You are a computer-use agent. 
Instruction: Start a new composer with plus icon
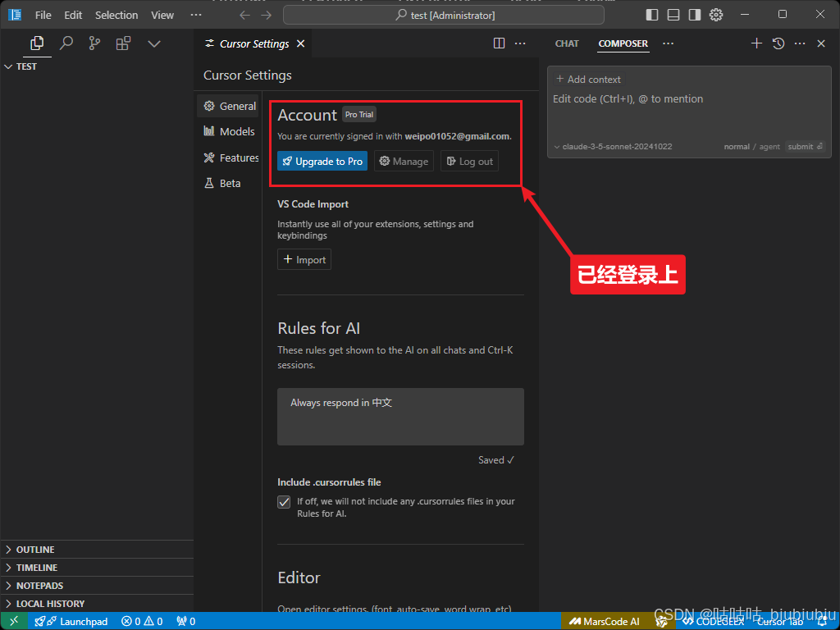coord(756,43)
